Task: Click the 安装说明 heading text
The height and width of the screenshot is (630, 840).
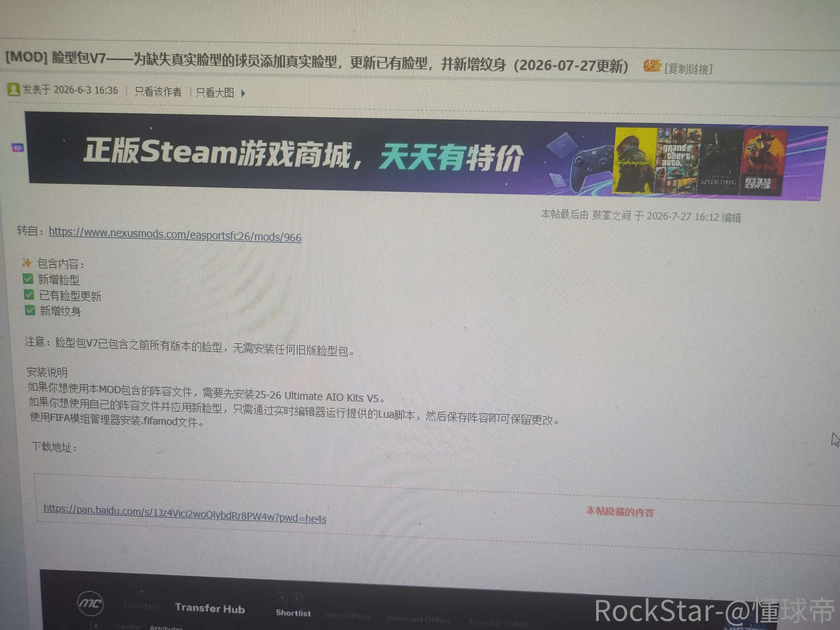Action: coord(47,372)
